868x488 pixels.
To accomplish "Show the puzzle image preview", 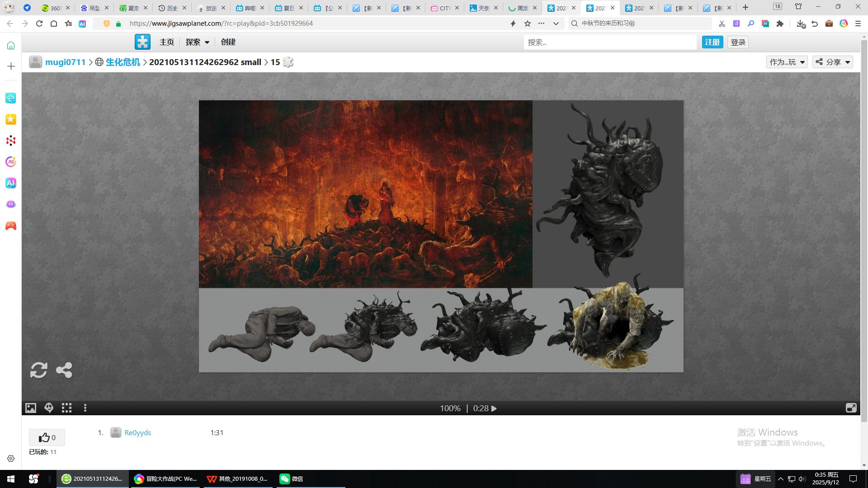I will pos(31,408).
